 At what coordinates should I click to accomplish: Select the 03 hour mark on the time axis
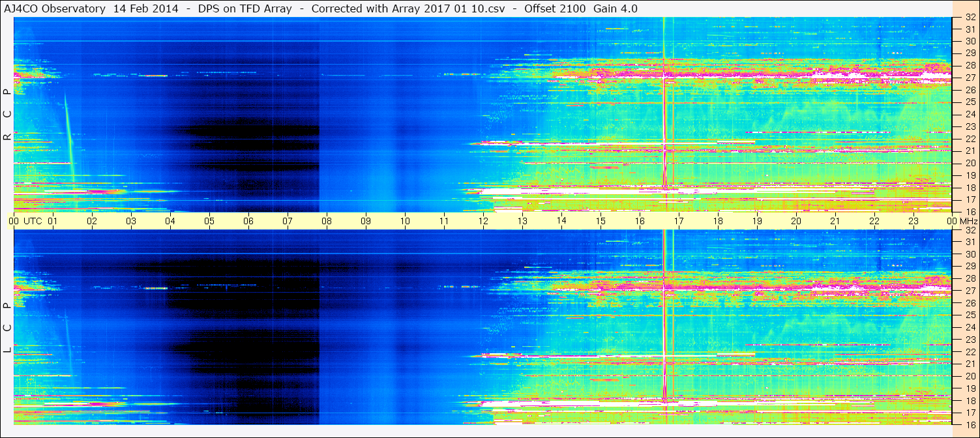click(x=131, y=221)
